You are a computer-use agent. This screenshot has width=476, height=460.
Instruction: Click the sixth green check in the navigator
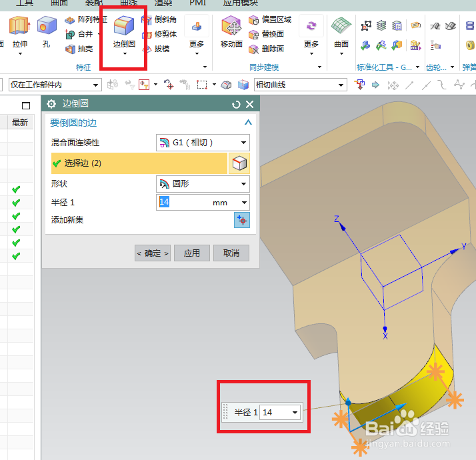tap(16, 256)
